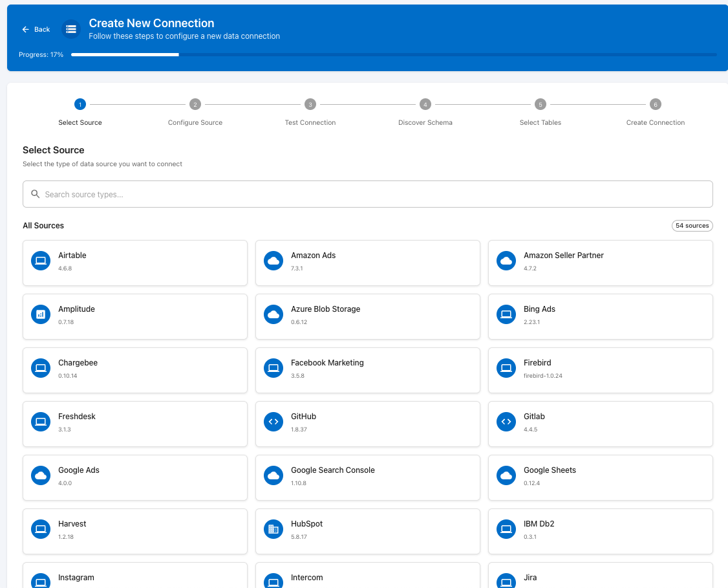Click the Bing Ads laptop icon
The height and width of the screenshot is (588, 728).
pos(506,314)
